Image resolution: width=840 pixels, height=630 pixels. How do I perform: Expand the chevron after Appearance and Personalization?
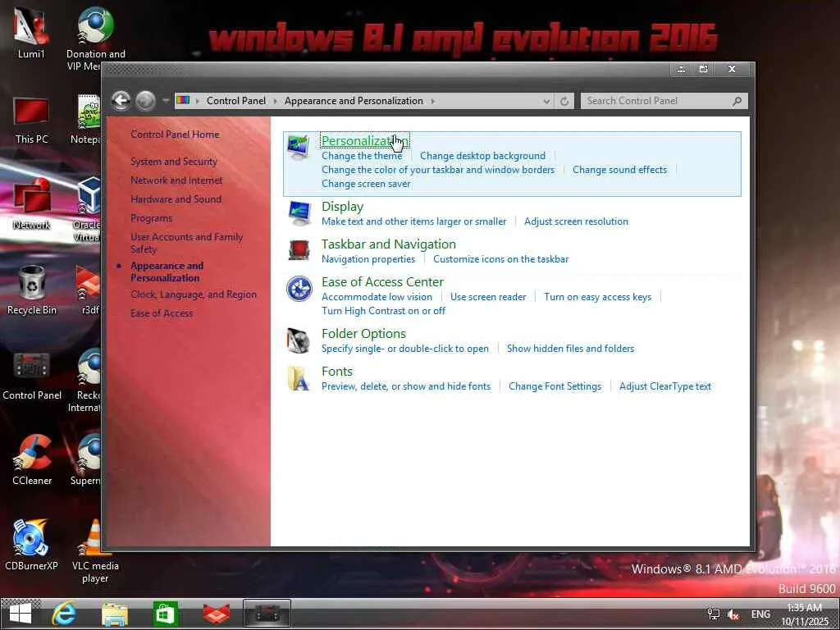click(433, 101)
